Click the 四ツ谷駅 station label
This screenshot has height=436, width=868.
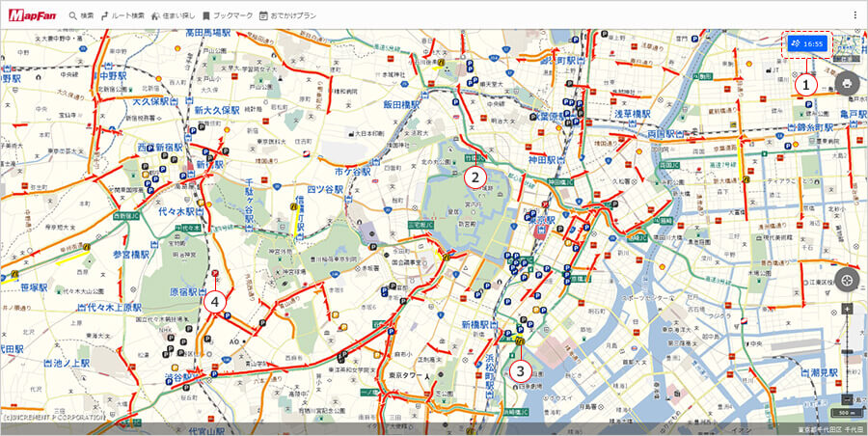click(326, 190)
